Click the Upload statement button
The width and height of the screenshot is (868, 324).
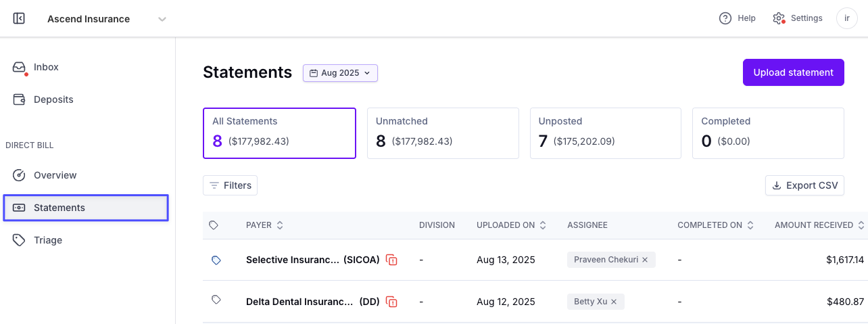794,72
